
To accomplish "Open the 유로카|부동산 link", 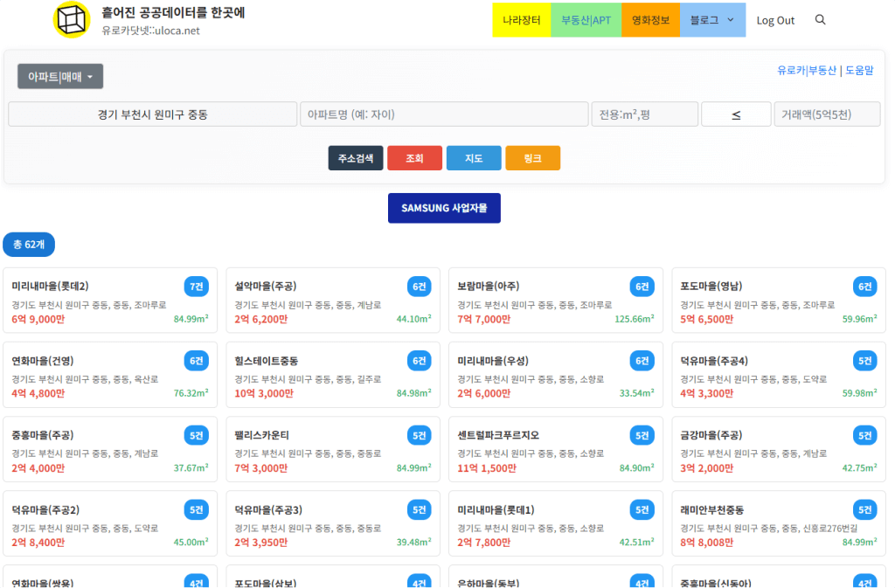I will (806, 70).
